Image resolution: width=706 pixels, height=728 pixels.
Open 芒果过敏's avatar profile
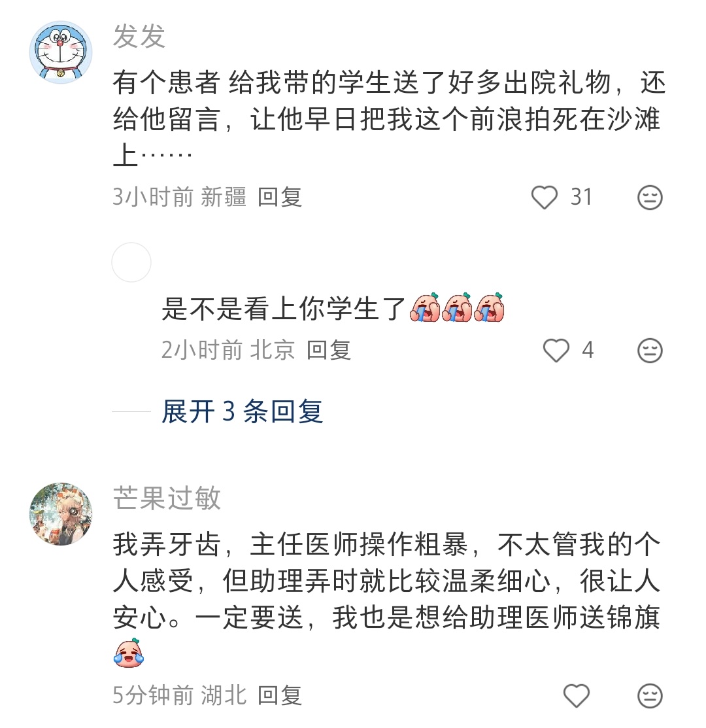click(61, 513)
